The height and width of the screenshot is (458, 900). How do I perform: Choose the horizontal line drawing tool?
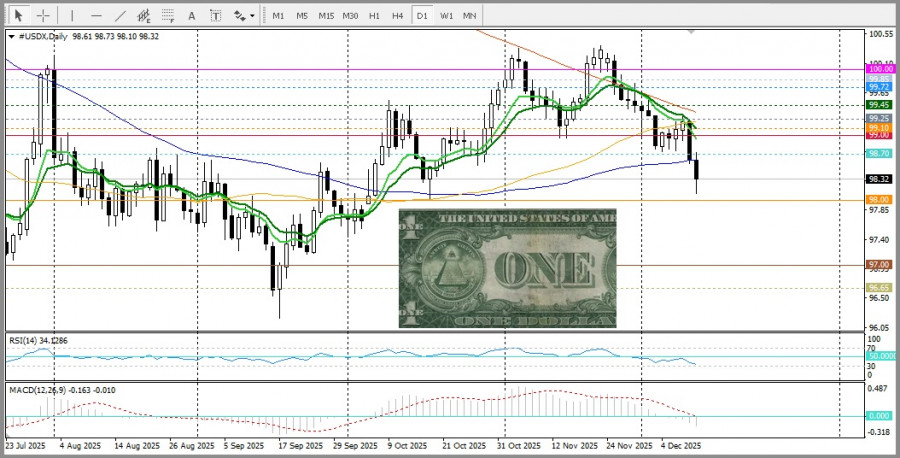coord(96,15)
